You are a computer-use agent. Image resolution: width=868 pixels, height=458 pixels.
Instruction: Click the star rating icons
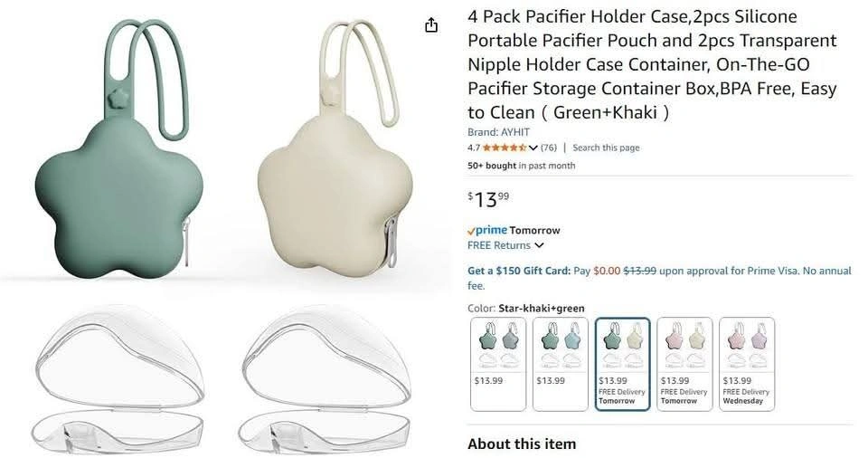[505, 148]
